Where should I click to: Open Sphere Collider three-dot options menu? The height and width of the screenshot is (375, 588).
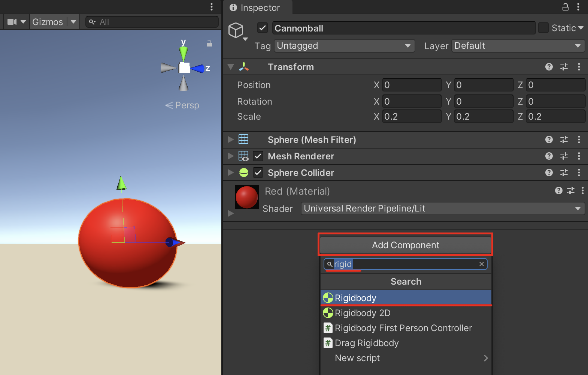(x=579, y=172)
